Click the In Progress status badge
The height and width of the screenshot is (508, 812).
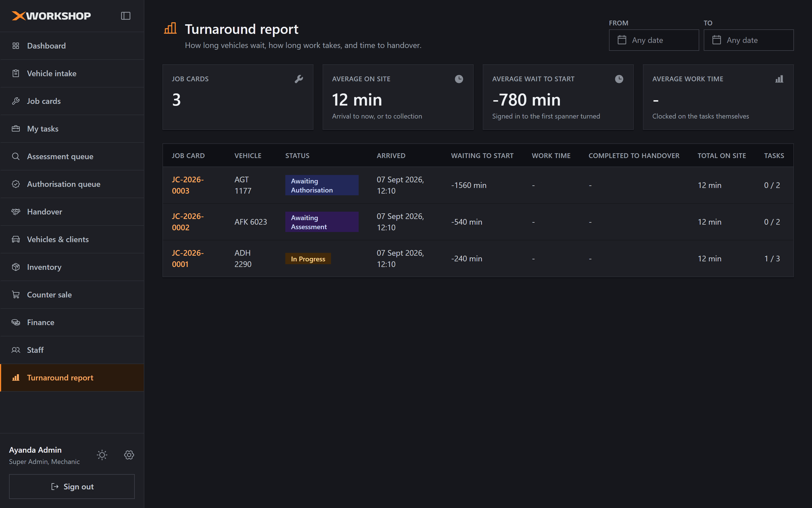pyautogui.click(x=308, y=259)
